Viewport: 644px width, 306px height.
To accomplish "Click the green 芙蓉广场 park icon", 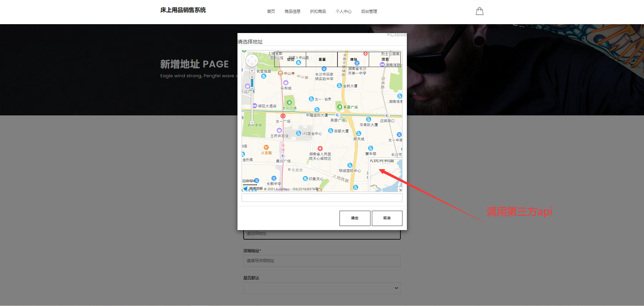I will 340,107.
